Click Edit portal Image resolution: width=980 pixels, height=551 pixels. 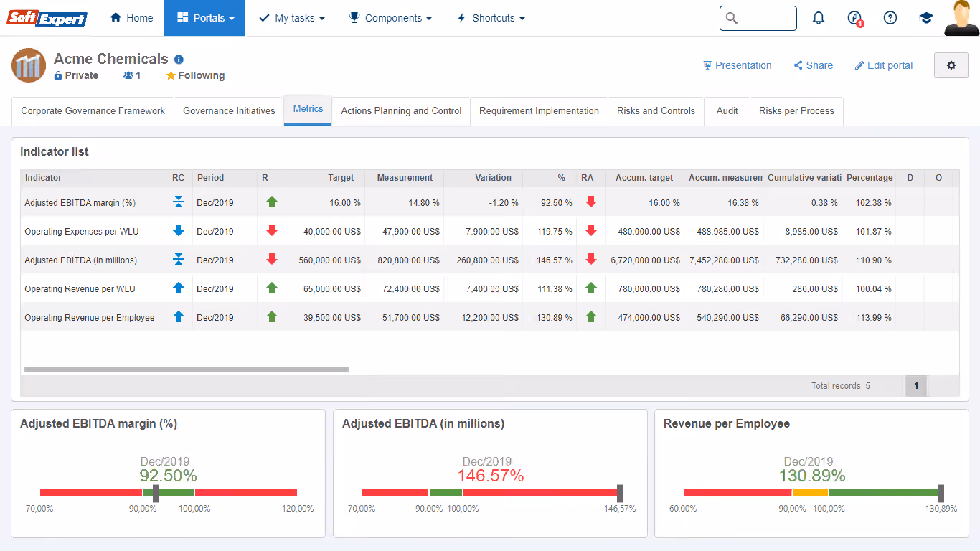883,65
